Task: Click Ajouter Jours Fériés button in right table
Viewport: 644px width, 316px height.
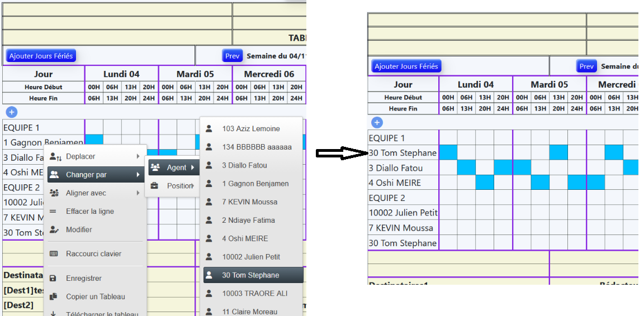Action: pos(406,66)
